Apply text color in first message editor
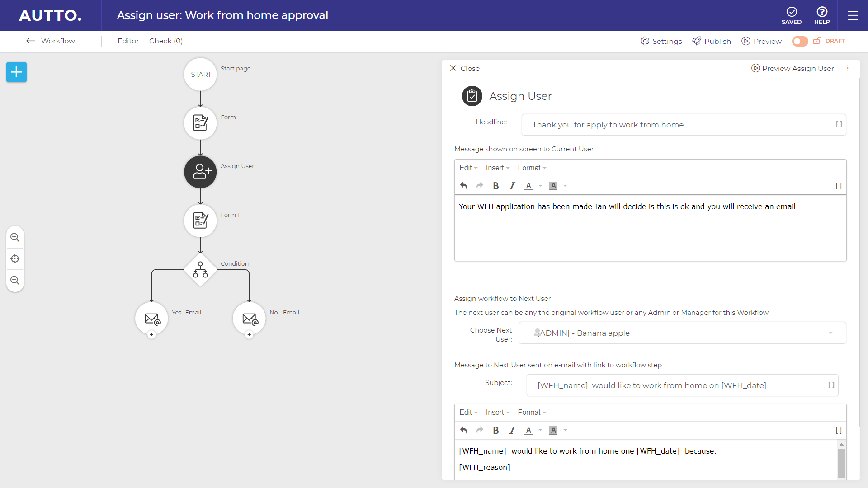The width and height of the screenshot is (868, 488). [x=528, y=186]
